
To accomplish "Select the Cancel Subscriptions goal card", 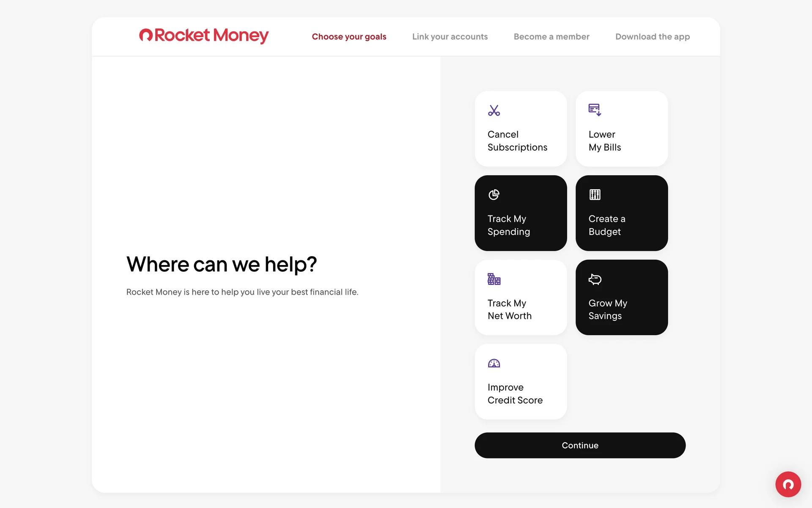I will click(x=521, y=129).
